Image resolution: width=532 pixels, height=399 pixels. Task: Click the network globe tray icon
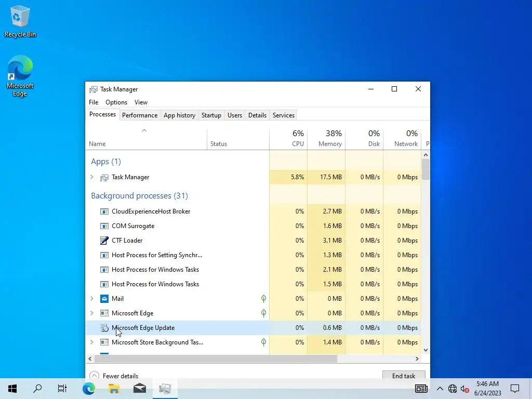pos(453,389)
